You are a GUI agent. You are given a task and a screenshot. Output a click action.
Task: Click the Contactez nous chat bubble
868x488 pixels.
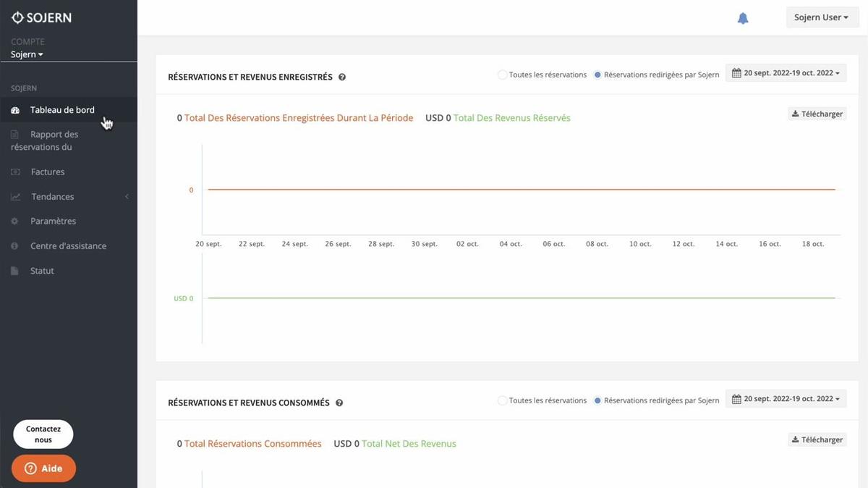pyautogui.click(x=43, y=434)
